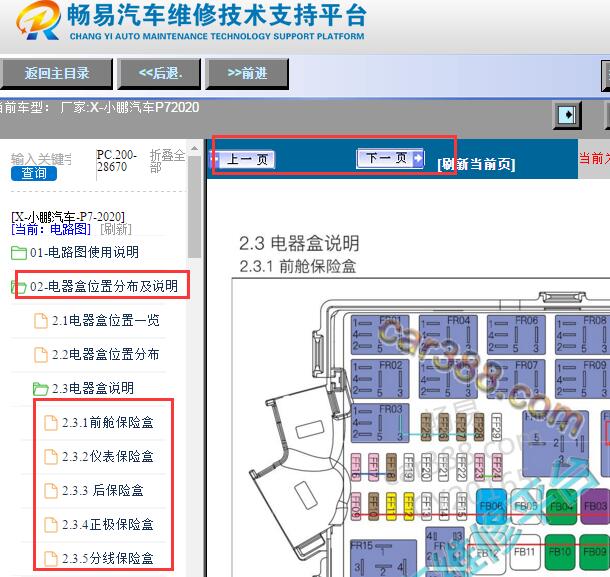Open next page with 下一页 button

(390, 158)
